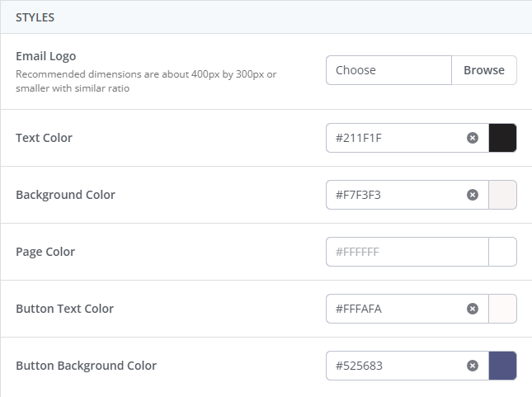Click the Browse button for Email Logo
This screenshot has height=397, width=532.
click(x=484, y=70)
